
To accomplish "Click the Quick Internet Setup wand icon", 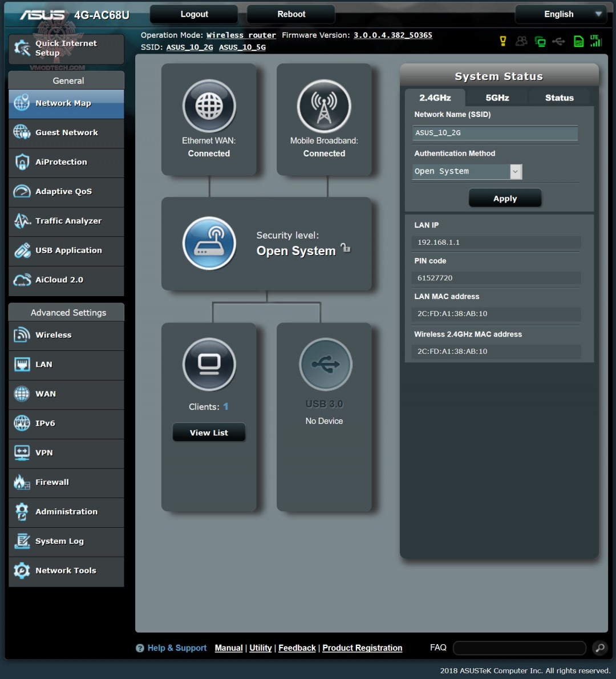I will pos(22,48).
